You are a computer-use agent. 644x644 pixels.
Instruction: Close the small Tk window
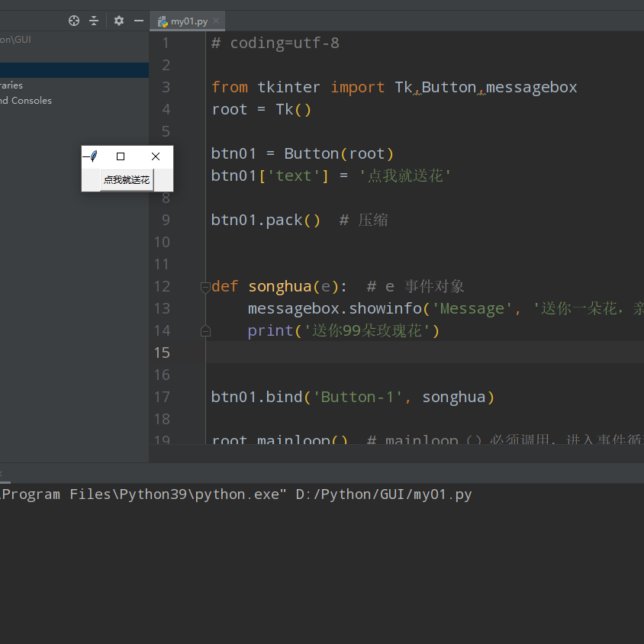point(155,156)
